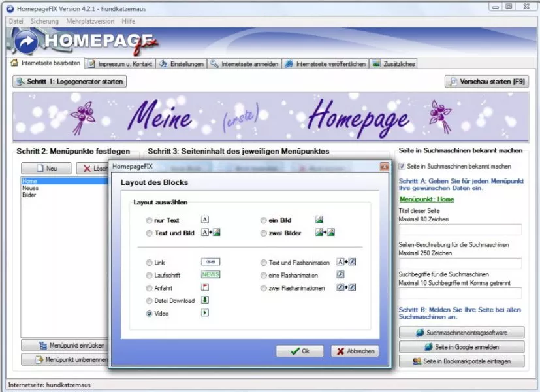The width and height of the screenshot is (540, 392).
Task: Click the Link chain icon
Action: pyautogui.click(x=210, y=262)
